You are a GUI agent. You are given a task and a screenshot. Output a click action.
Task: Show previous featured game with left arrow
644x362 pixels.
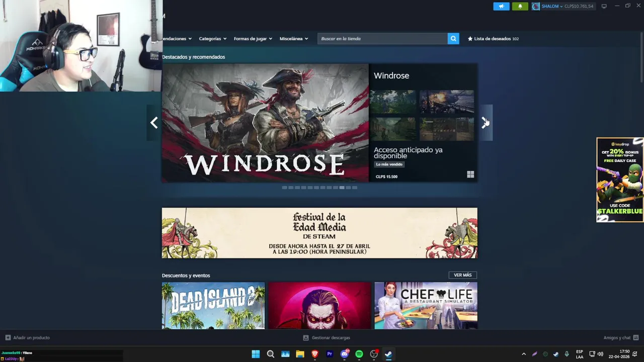(x=154, y=123)
